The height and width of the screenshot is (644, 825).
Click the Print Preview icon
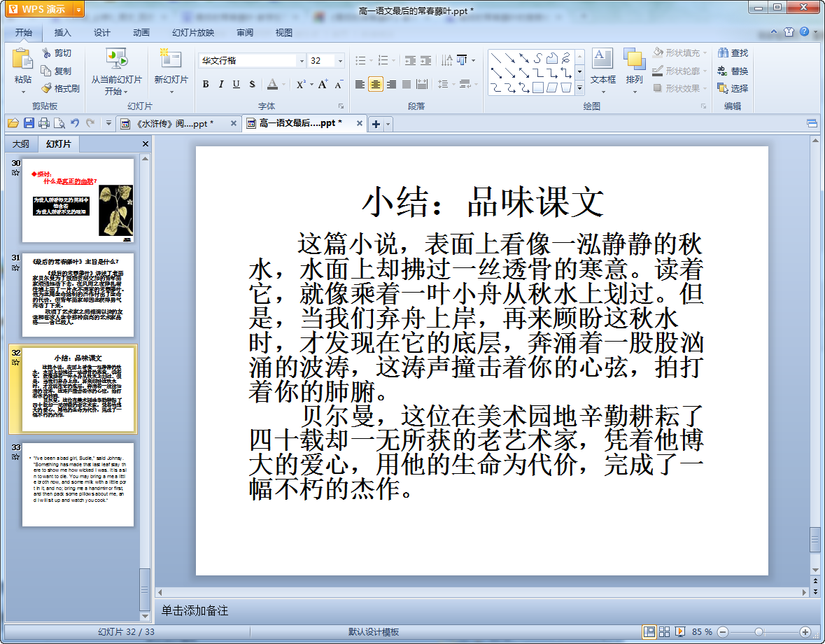pyautogui.click(x=59, y=124)
